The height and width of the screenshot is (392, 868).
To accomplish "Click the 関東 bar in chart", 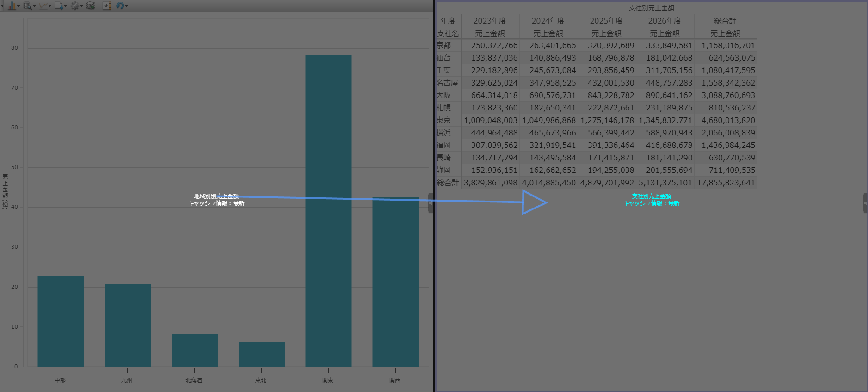I will [x=328, y=210].
